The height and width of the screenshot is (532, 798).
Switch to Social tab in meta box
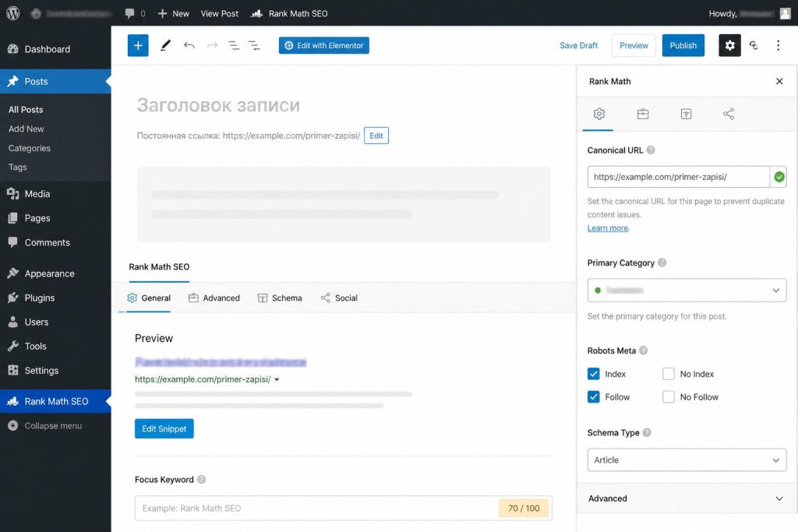(339, 298)
